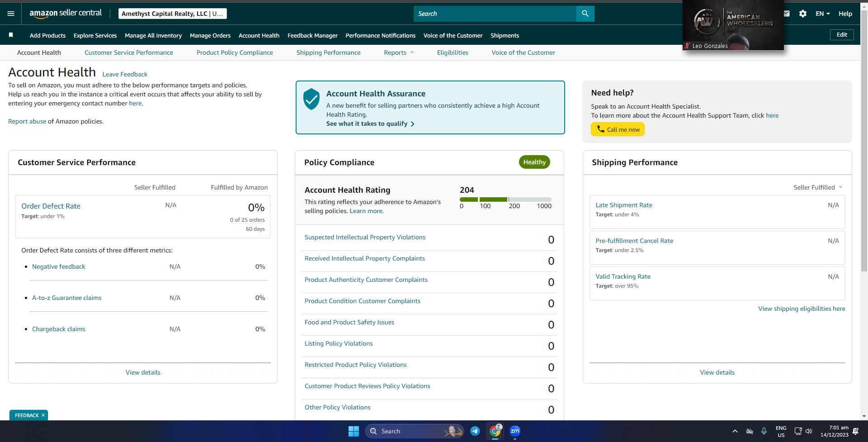This screenshot has width=868, height=442.
Task: Open Listing Policy Violations
Action: tap(339, 343)
